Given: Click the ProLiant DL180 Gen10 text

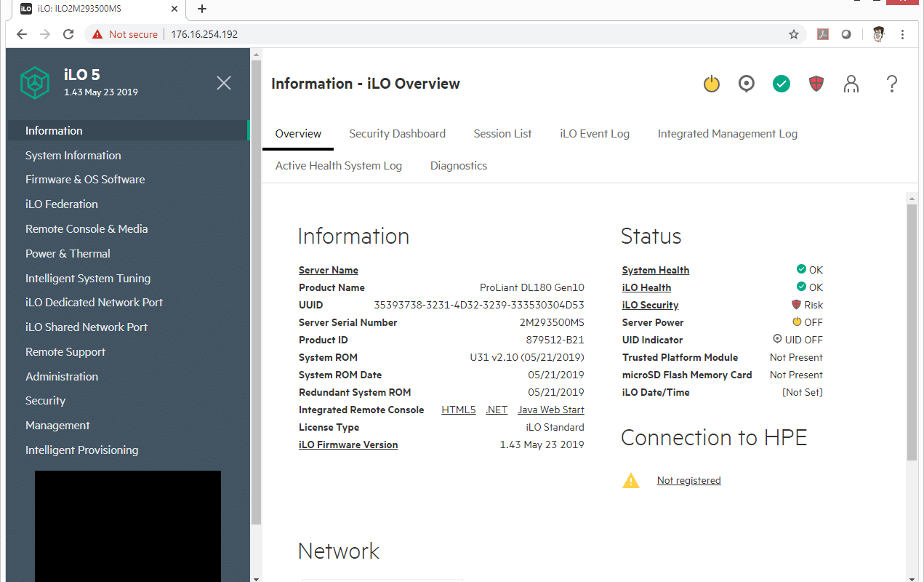Looking at the screenshot, I should 532,287.
